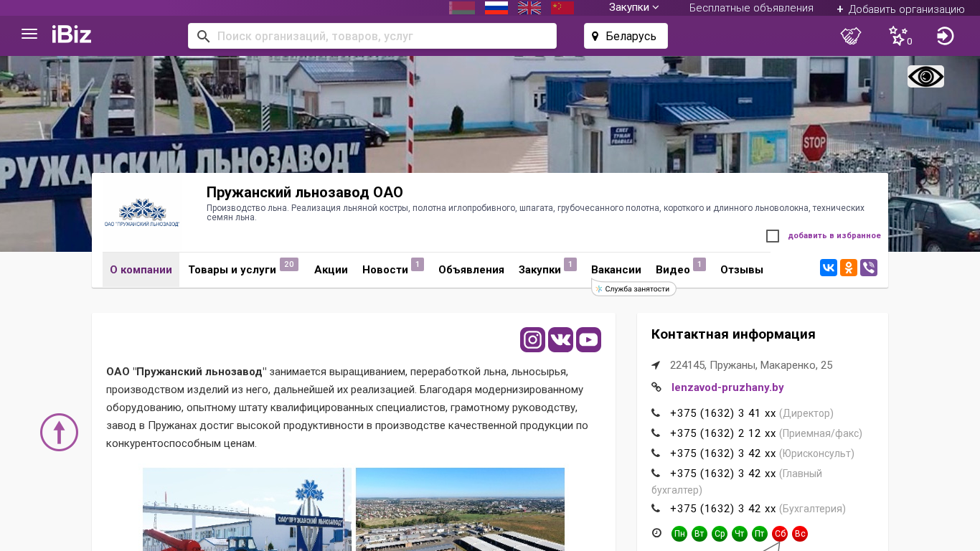980x551 pixels.
Task: Open the aerial view photo thumbnail
Action: 460,509
